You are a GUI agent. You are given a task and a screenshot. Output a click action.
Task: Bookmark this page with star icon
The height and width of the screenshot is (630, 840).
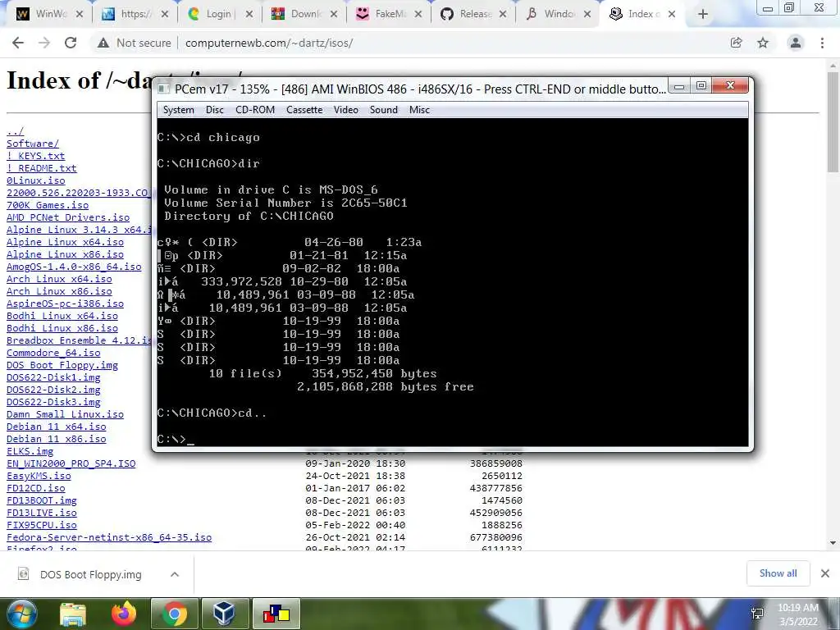click(763, 43)
